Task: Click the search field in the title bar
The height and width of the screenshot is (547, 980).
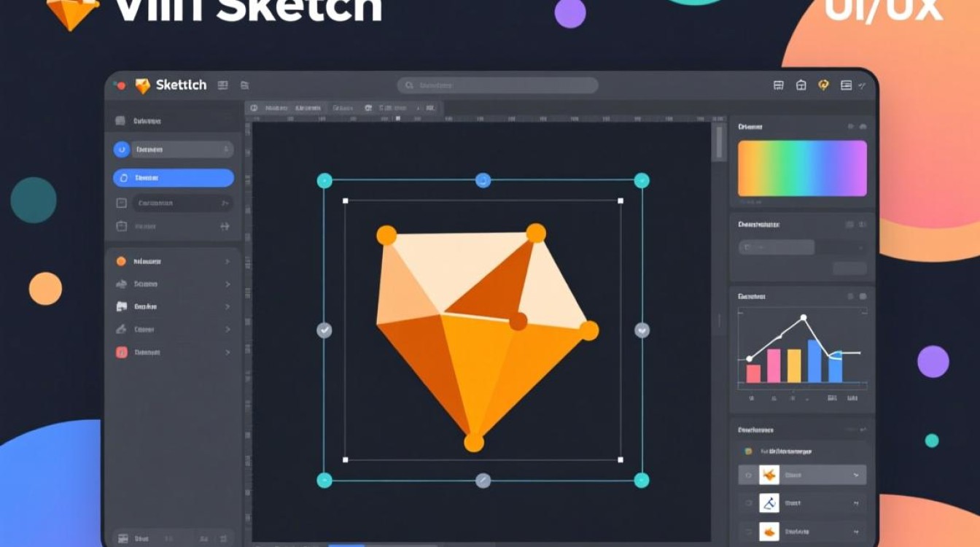Action: click(497, 85)
